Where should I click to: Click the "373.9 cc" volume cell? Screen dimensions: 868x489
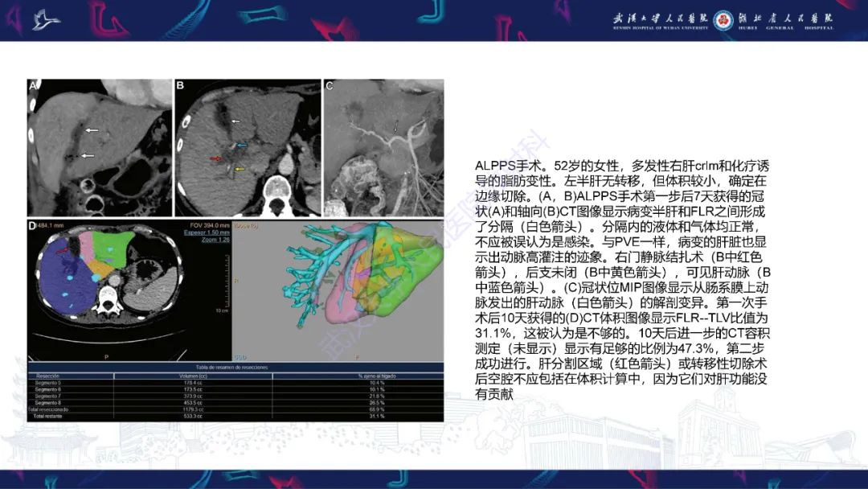[x=193, y=396]
